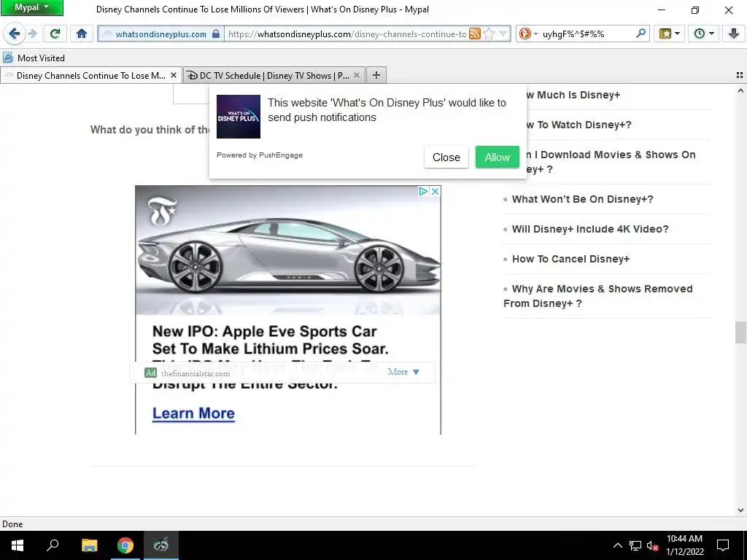Open the Most Visited bookmarks folder

[34, 58]
